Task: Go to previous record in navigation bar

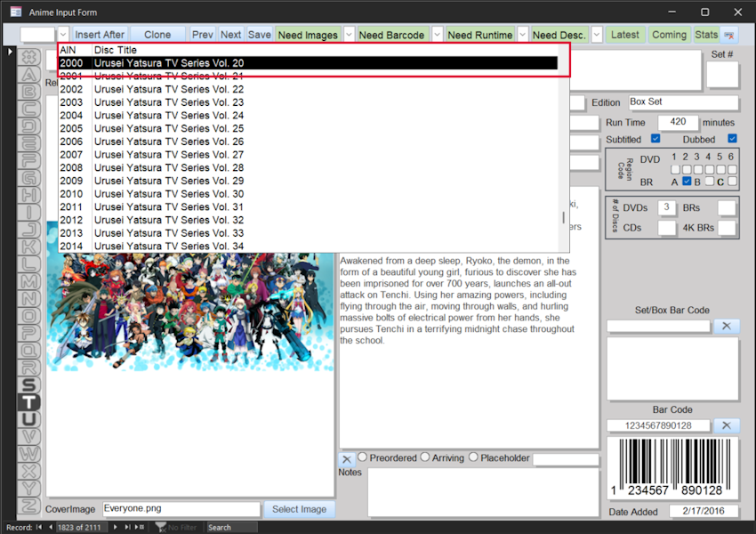Action: click(x=50, y=527)
